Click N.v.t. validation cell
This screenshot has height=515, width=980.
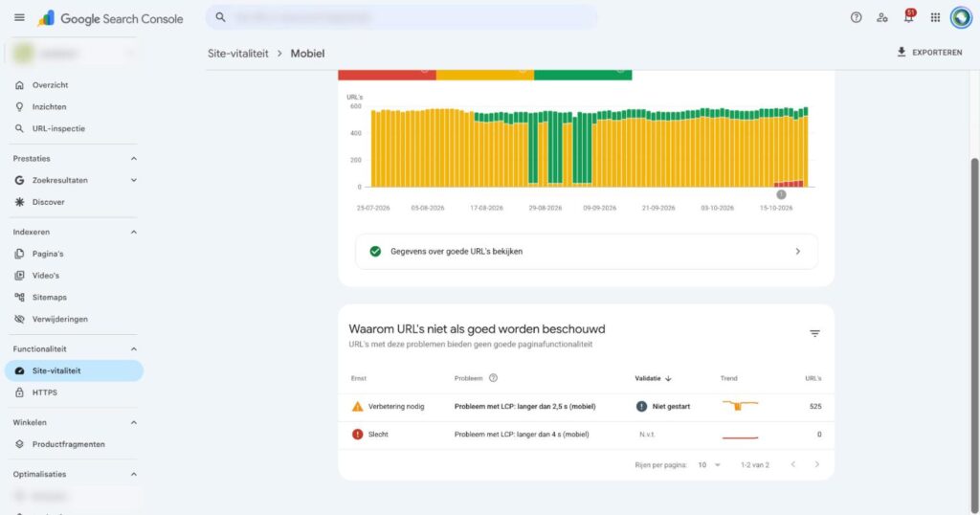[x=647, y=435]
